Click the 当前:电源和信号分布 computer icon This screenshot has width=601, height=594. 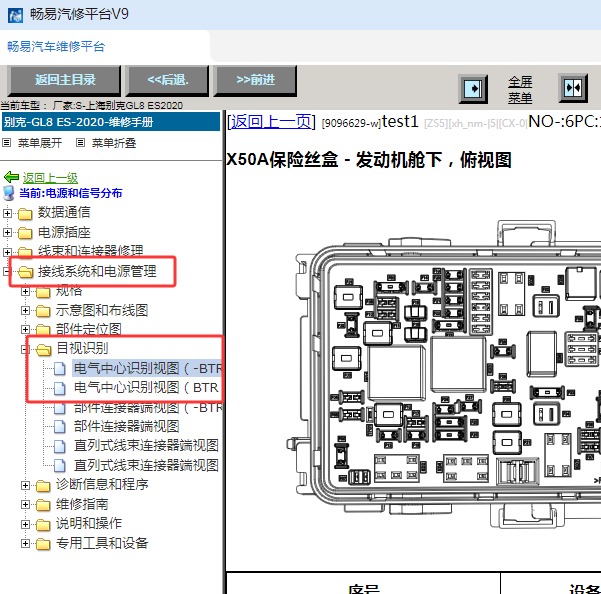click(x=8, y=193)
